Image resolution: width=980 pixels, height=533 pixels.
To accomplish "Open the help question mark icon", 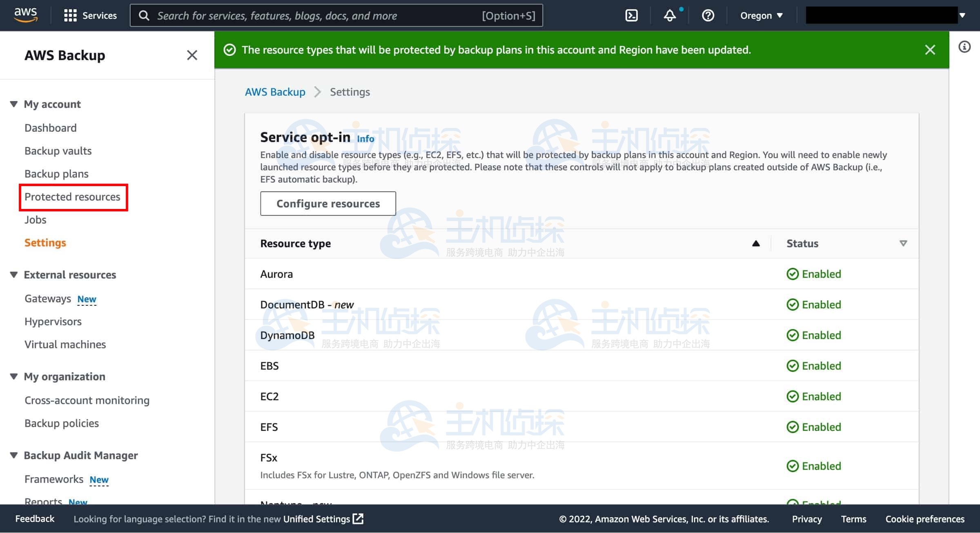I will [708, 16].
